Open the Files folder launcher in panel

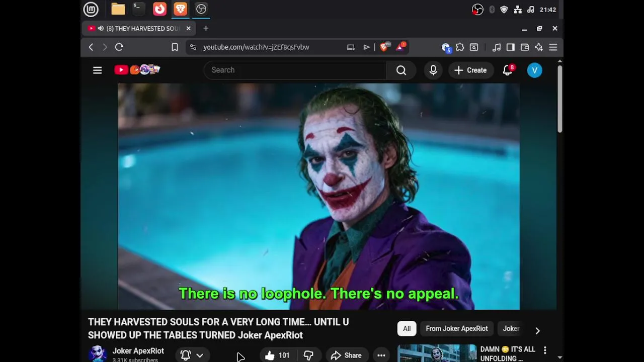point(118,9)
